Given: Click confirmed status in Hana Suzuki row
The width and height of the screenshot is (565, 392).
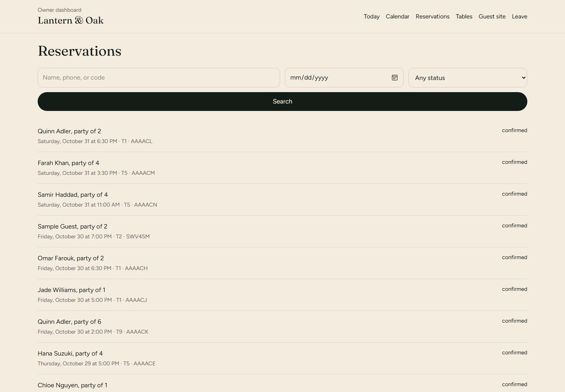Looking at the screenshot, I should tap(514, 352).
